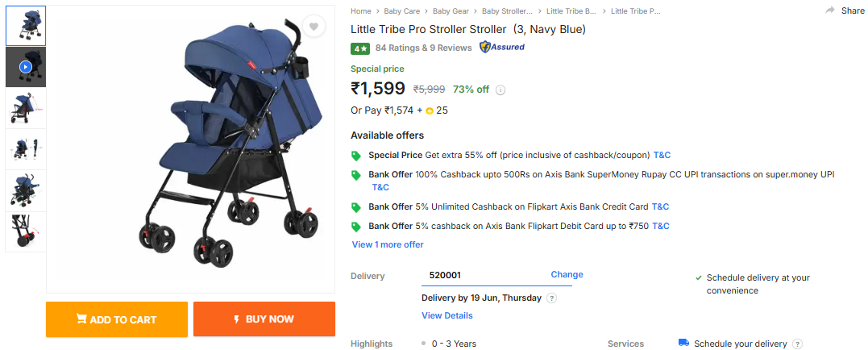Click the Share arrow icon

pos(830,10)
